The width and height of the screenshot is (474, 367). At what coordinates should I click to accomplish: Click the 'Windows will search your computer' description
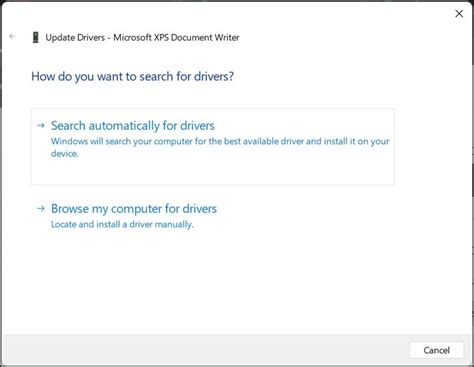tap(220, 147)
